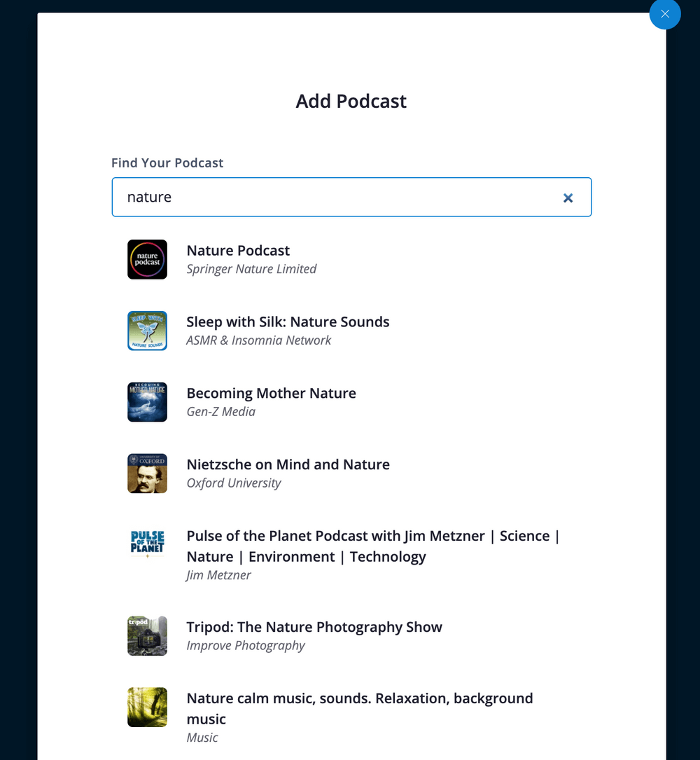Click the Oxford Nietzsche portrait artwork
The image size is (700, 760).
point(147,473)
